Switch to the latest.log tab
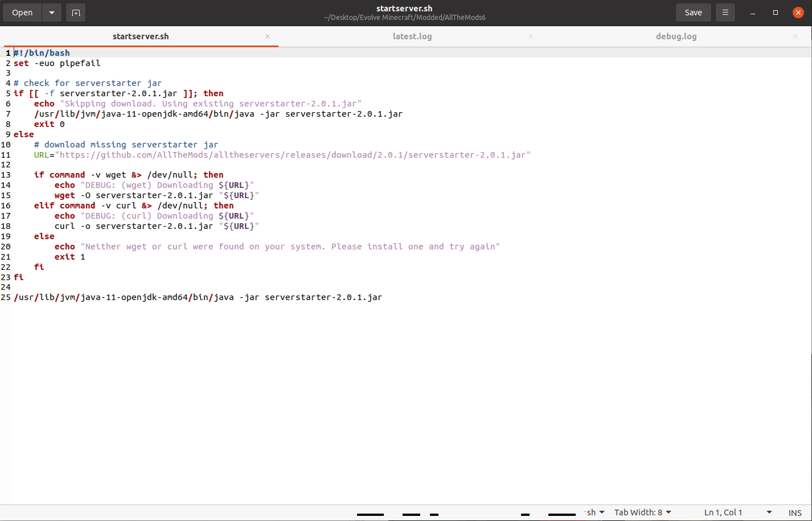This screenshot has height=521, width=812. (x=412, y=36)
